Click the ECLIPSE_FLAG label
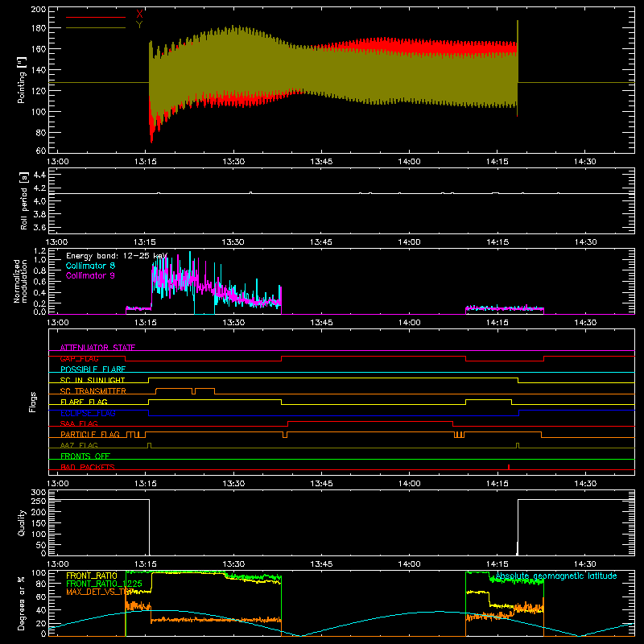This screenshot has height=644, width=644. 88,413
